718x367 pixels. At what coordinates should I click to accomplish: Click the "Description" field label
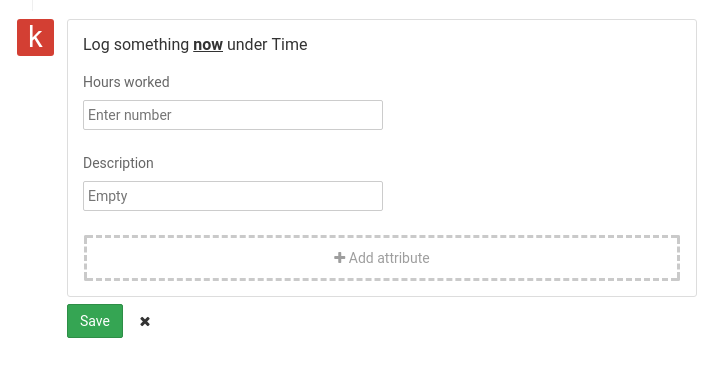point(118,163)
